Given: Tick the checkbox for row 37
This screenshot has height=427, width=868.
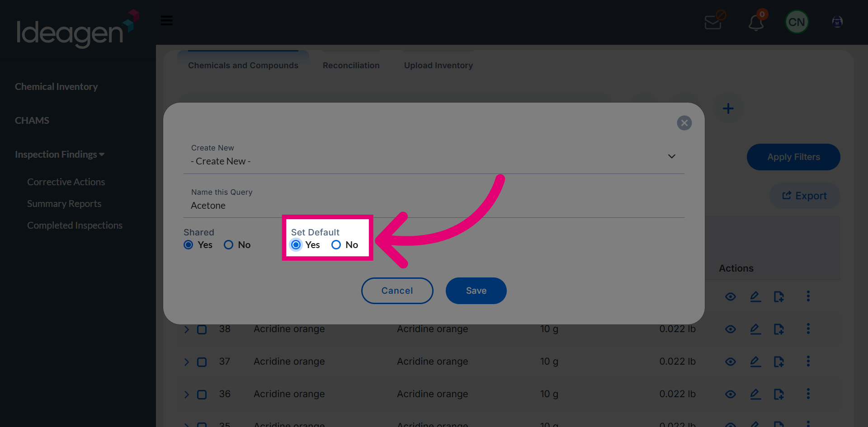Looking at the screenshot, I should [x=202, y=362].
